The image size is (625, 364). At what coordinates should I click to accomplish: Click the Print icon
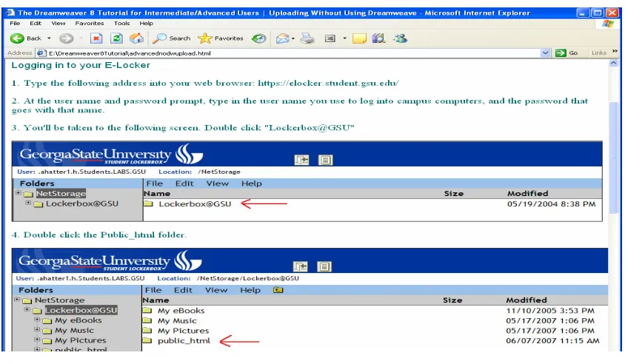(x=307, y=38)
